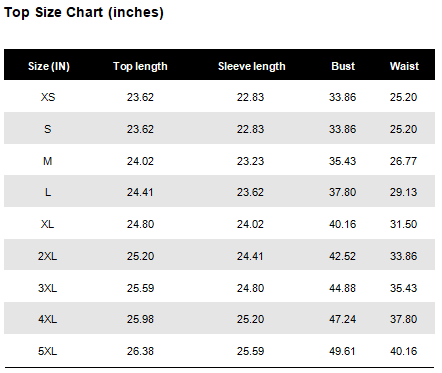Select the 5XL size row label
Image resolution: width=442 pixels, height=373 pixels.
[x=47, y=351]
